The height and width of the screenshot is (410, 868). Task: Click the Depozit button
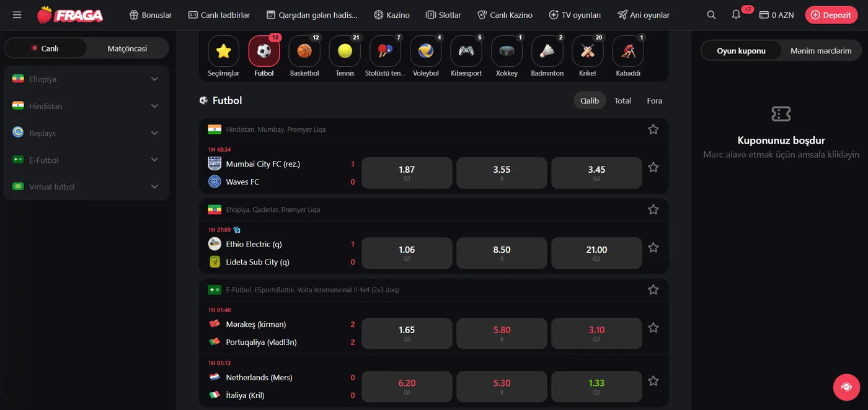(x=831, y=15)
